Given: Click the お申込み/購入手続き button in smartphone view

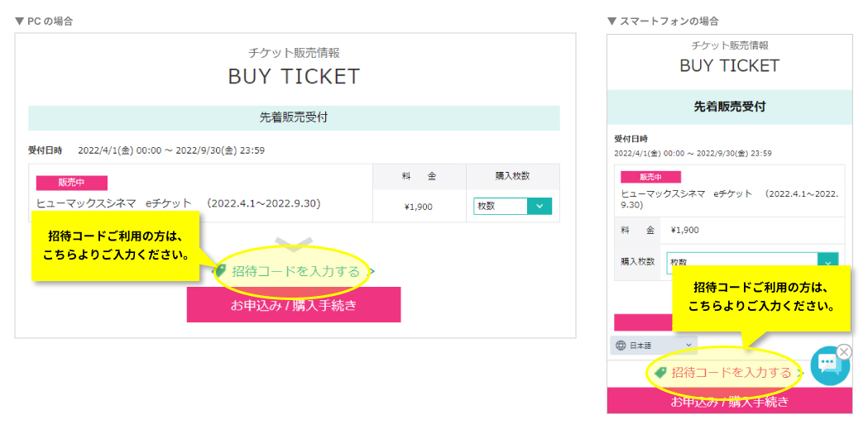Looking at the screenshot, I should (730, 401).
